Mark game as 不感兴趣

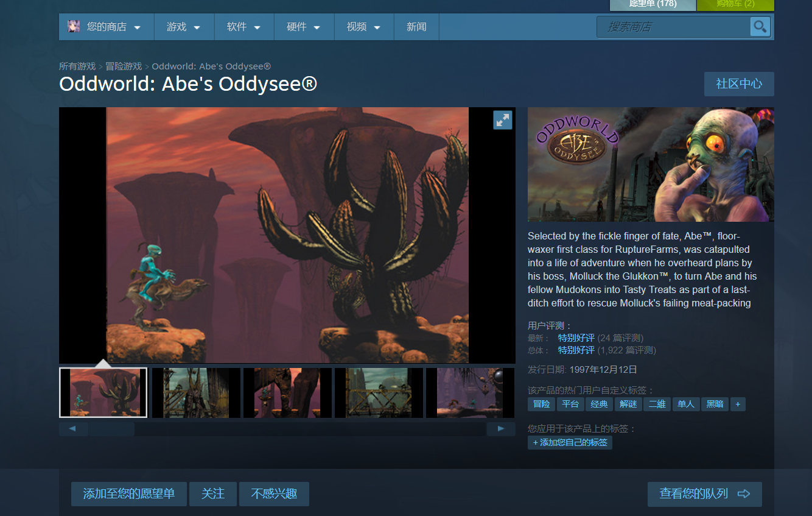pos(274,493)
